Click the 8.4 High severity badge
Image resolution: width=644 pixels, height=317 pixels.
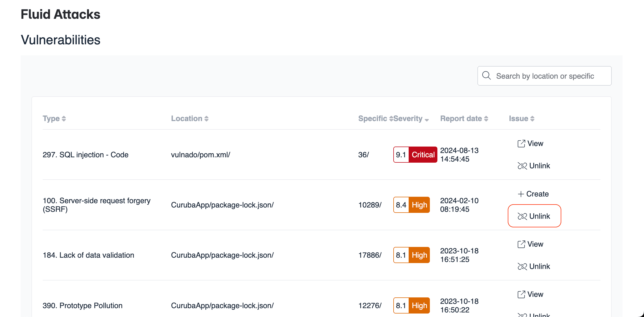tap(412, 205)
